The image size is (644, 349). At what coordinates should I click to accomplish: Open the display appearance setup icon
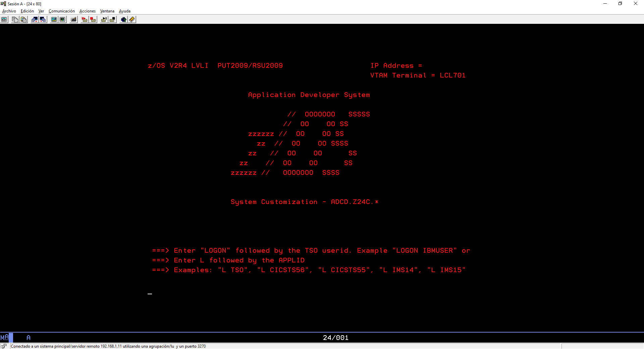click(54, 19)
